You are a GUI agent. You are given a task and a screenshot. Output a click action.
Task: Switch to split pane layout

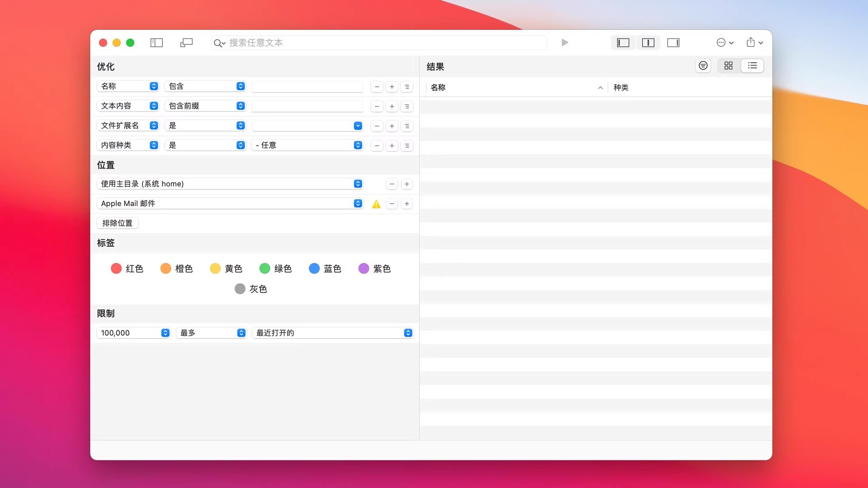click(648, 42)
